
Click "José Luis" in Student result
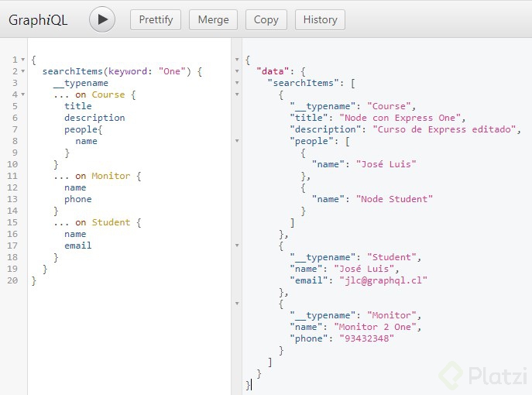tap(364, 269)
